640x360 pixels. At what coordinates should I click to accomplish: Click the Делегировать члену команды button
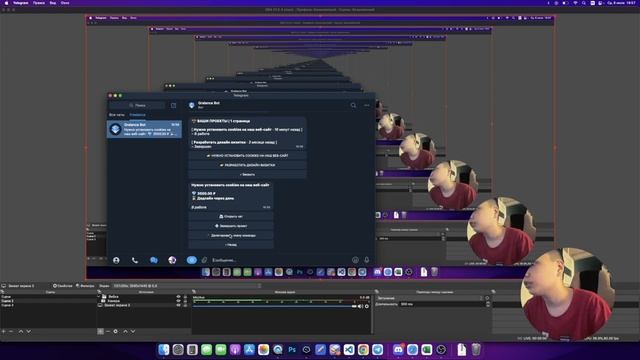pos(231,236)
